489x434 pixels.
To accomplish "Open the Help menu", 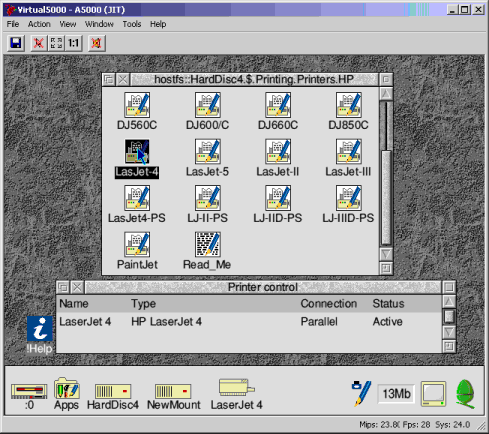I will pos(158,24).
